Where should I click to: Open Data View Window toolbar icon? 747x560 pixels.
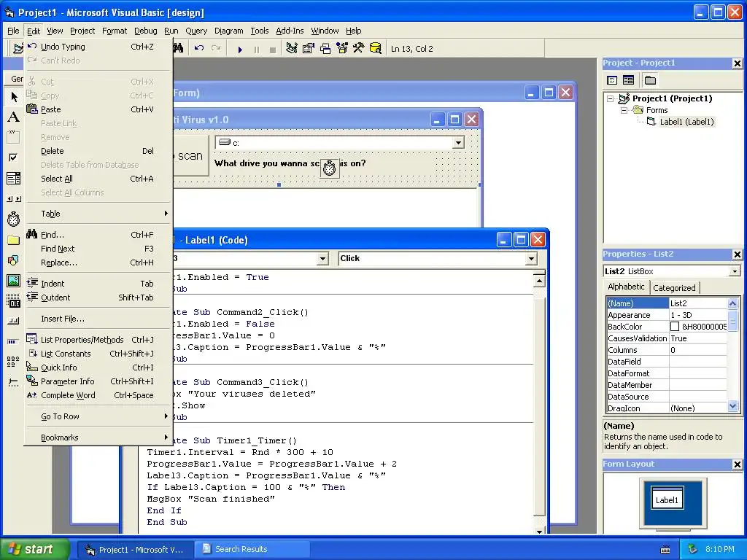click(376, 49)
